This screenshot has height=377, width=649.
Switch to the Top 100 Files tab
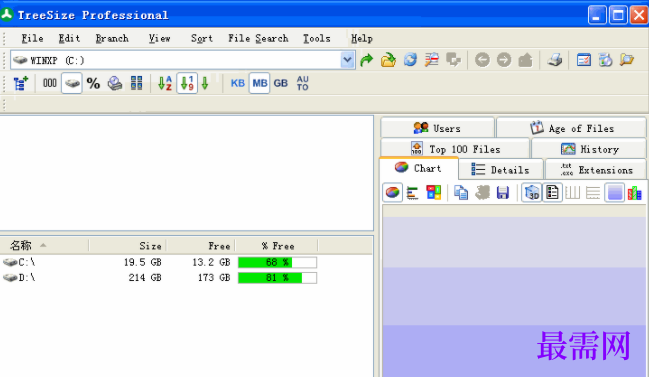pos(455,149)
